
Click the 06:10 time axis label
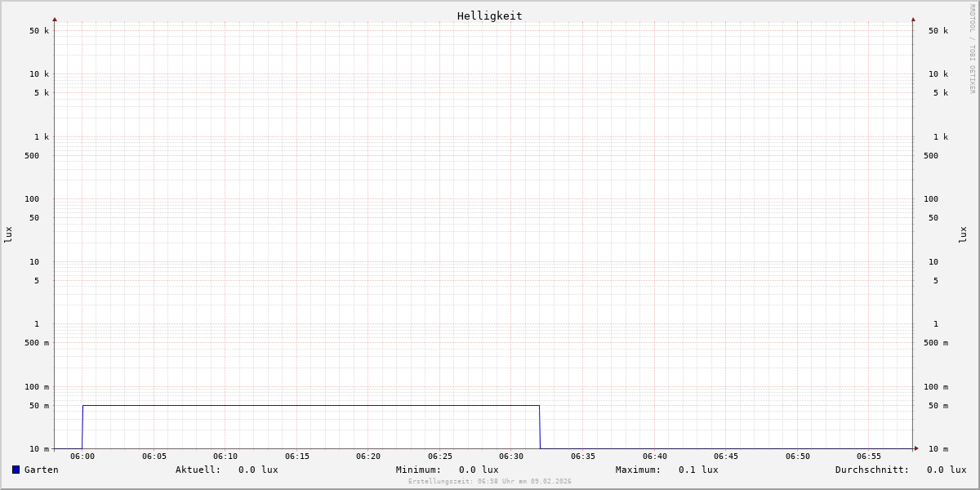pyautogui.click(x=225, y=457)
